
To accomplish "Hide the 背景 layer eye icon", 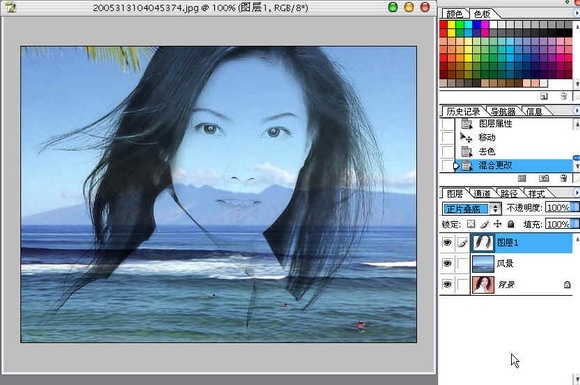I will (447, 284).
